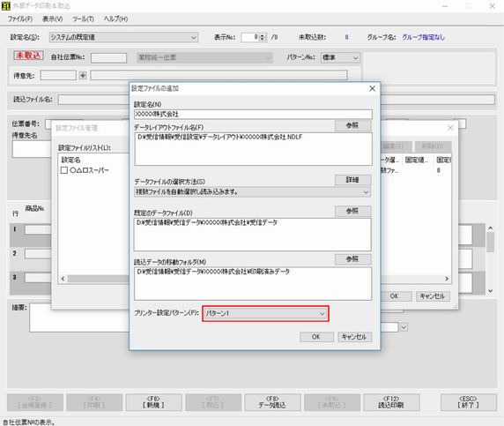Open the ファイル(F) menu
Viewport: 504px width, 426px height.
pyautogui.click(x=20, y=19)
